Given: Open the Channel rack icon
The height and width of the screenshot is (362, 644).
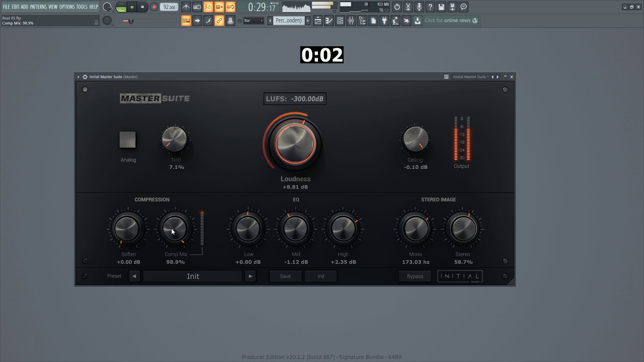Looking at the screenshot, I should pyautogui.click(x=340, y=21).
